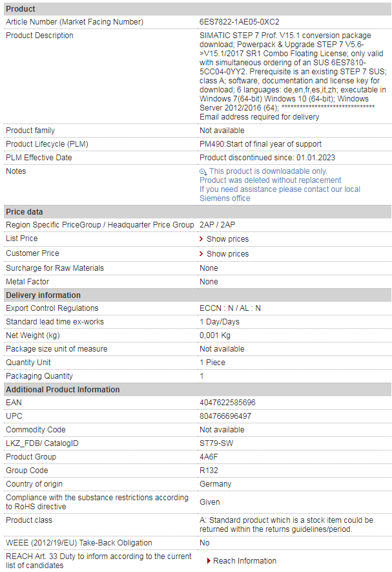Screen dimensions: 392x572
Task: Click Group Code value R132
Action: [x=209, y=471]
